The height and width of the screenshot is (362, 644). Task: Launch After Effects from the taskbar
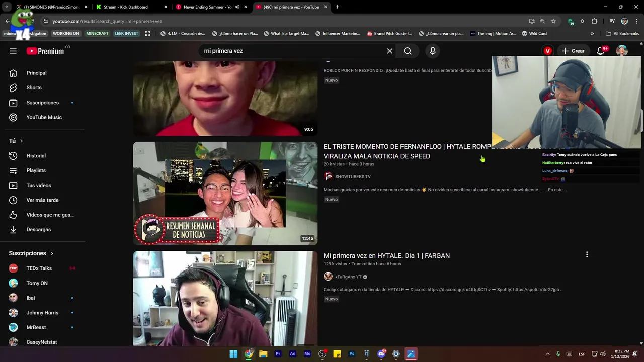(293, 354)
